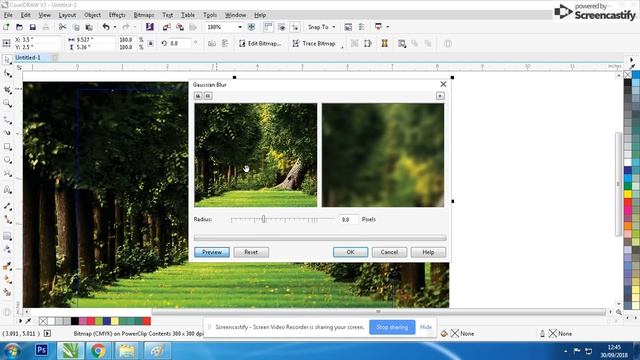Click the Cut scissors icon
The height and width of the screenshot is (360, 640).
(62, 27)
